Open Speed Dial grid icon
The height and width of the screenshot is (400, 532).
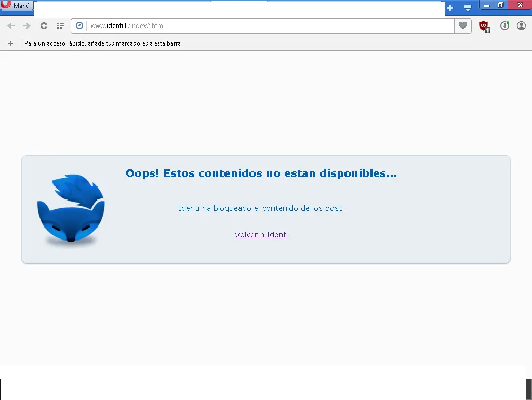pos(61,26)
